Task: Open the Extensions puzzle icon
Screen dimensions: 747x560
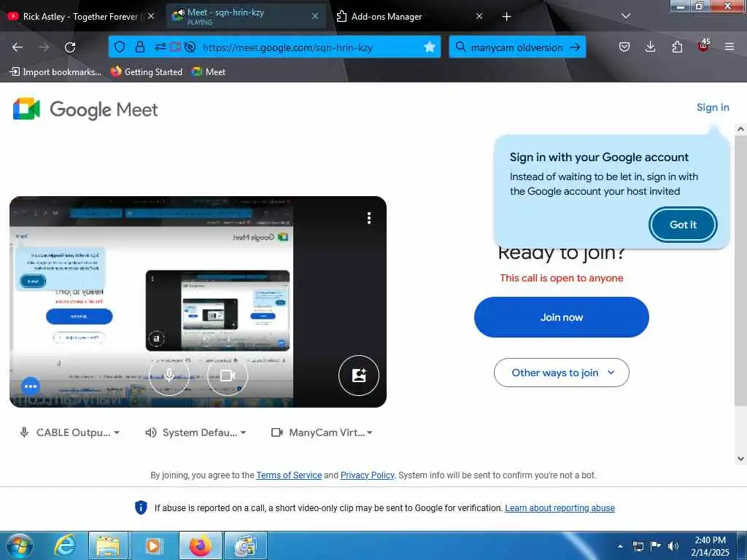Action: (x=677, y=47)
